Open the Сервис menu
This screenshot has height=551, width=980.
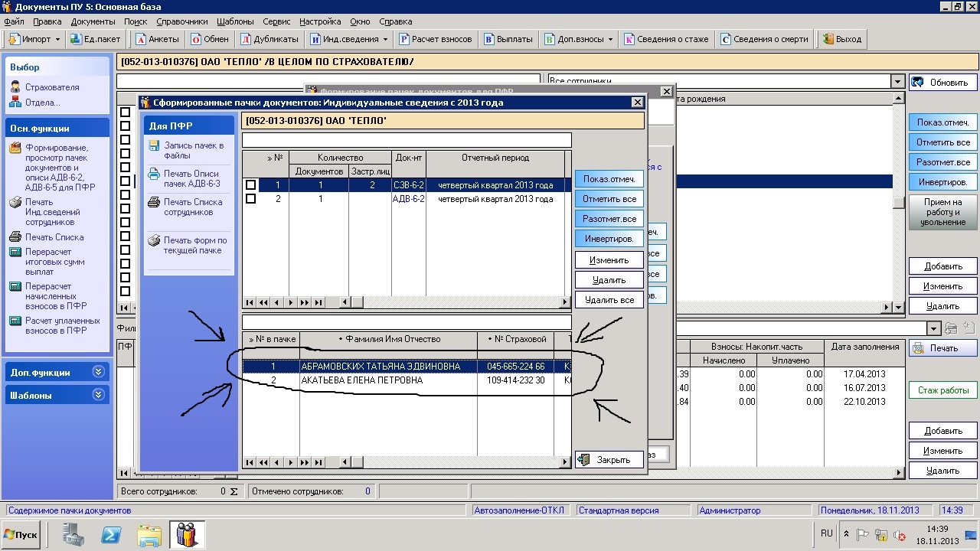[276, 21]
